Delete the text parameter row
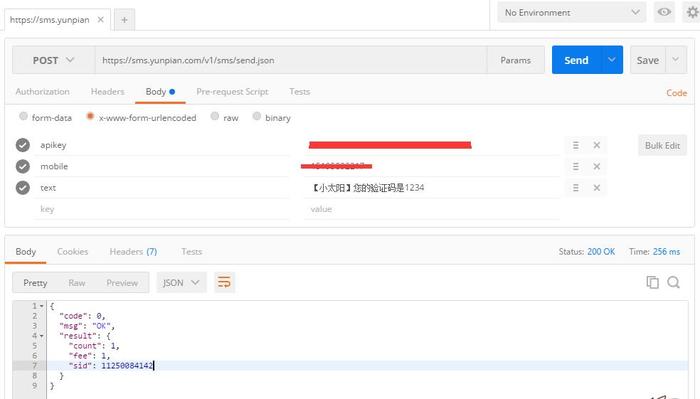Viewport: 700px width, 399px height. tap(596, 188)
